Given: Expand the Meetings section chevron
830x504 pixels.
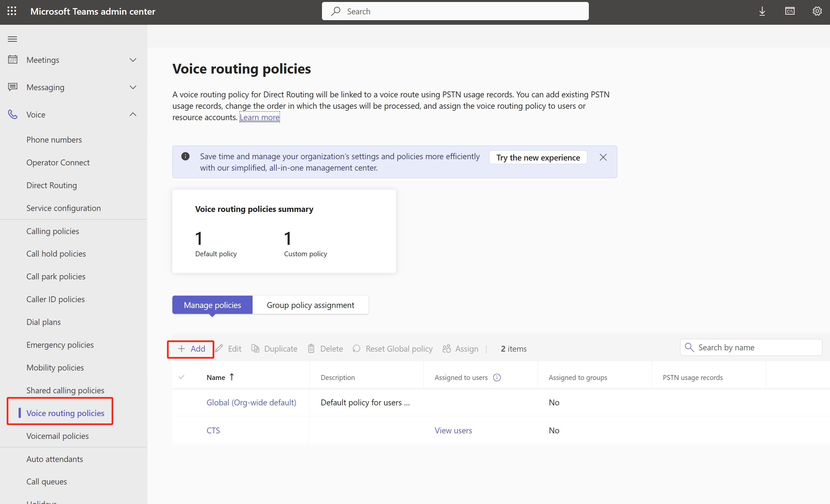Looking at the screenshot, I should coord(133,60).
